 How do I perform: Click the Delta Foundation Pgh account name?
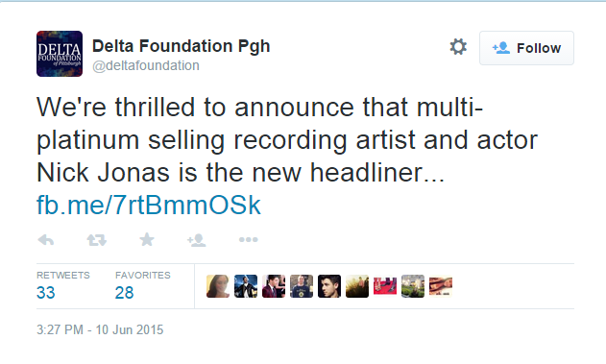[x=181, y=46]
